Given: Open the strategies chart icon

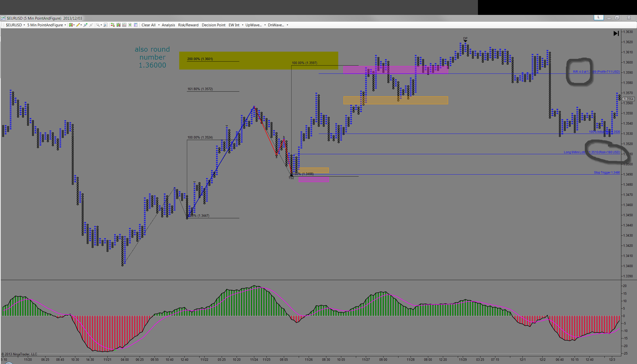Looking at the screenshot, I should point(124,25).
